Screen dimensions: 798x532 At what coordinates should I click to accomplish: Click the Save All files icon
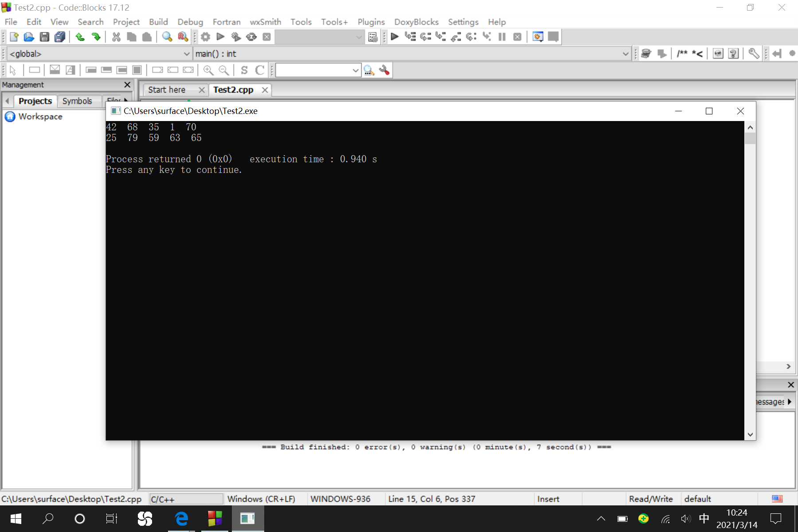point(60,37)
